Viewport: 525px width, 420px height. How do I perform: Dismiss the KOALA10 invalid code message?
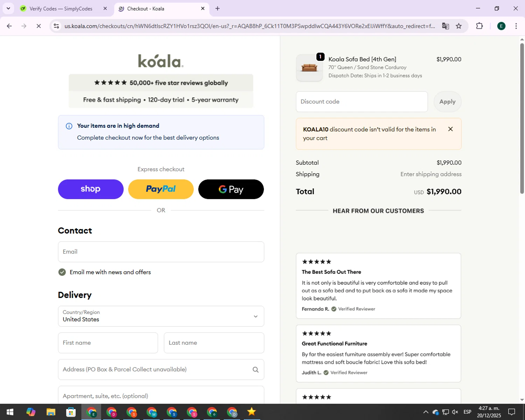(x=450, y=129)
